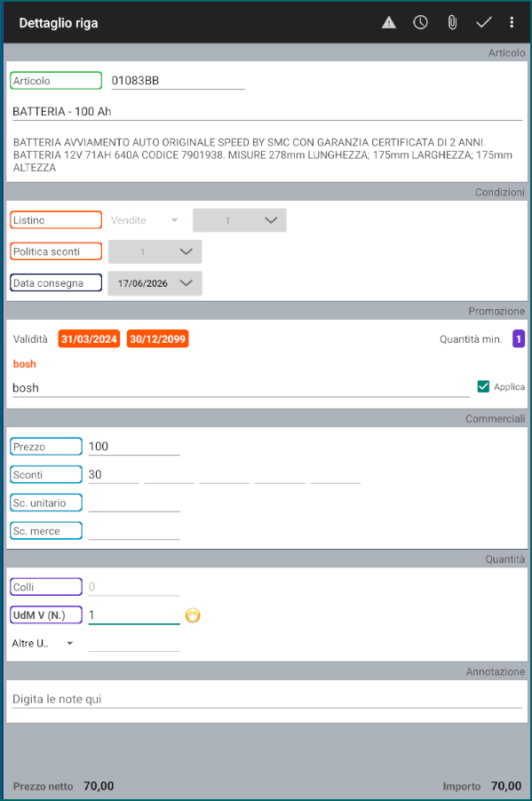The image size is (532, 801).
Task: Open the Data consegna date dropdown
Action: (x=155, y=283)
